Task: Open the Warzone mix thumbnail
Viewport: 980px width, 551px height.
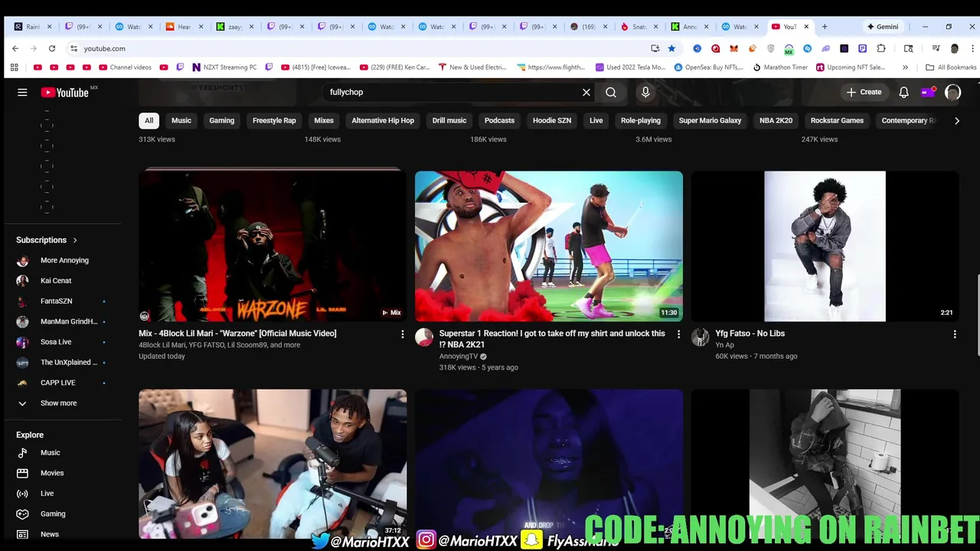Action: (273, 246)
